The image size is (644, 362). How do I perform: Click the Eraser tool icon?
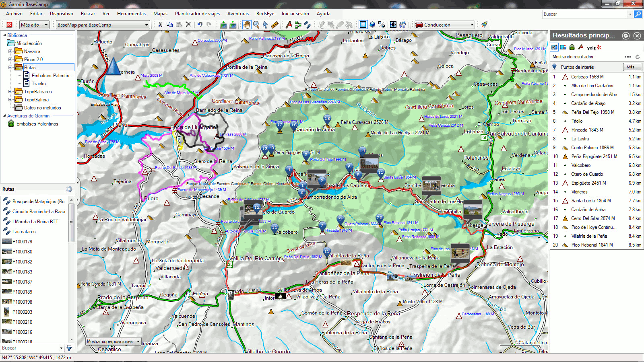tap(340, 25)
